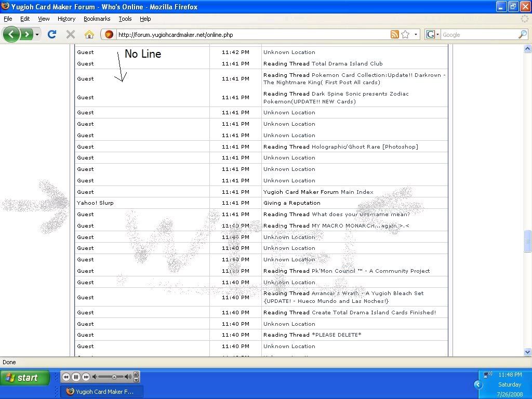532x399 pixels.
Task: Bookmark this page with the star icon
Action: click(405, 34)
